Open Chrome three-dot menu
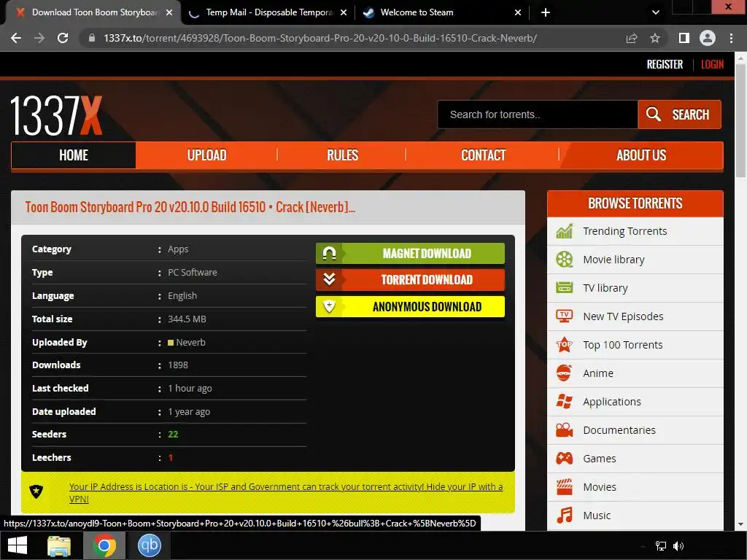Image resolution: width=747 pixels, height=560 pixels. point(731,38)
